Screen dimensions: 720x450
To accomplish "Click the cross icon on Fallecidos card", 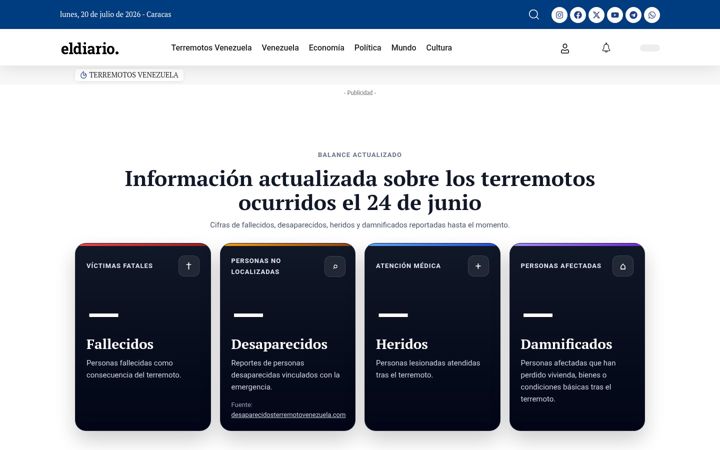I will click(x=189, y=266).
